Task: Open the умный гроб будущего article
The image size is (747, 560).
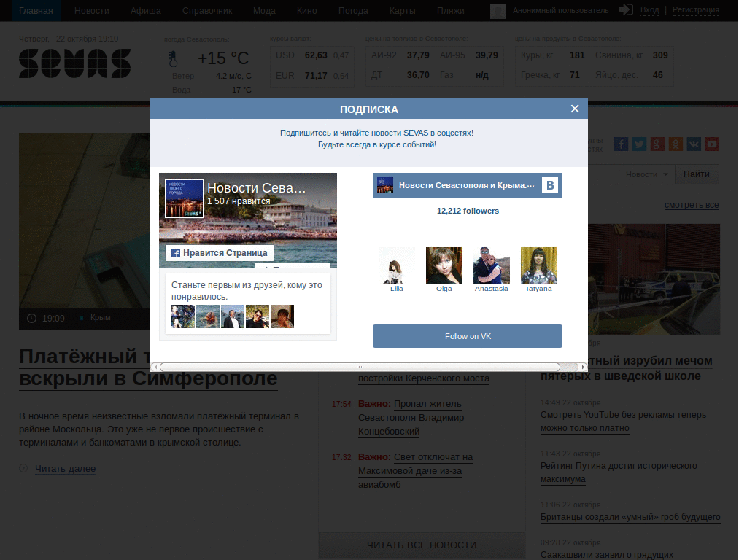Action: (630, 517)
